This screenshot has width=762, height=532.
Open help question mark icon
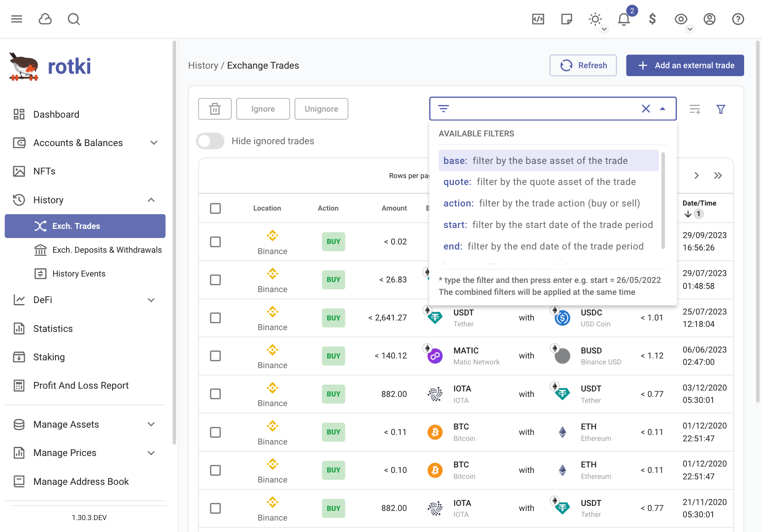pyautogui.click(x=738, y=19)
